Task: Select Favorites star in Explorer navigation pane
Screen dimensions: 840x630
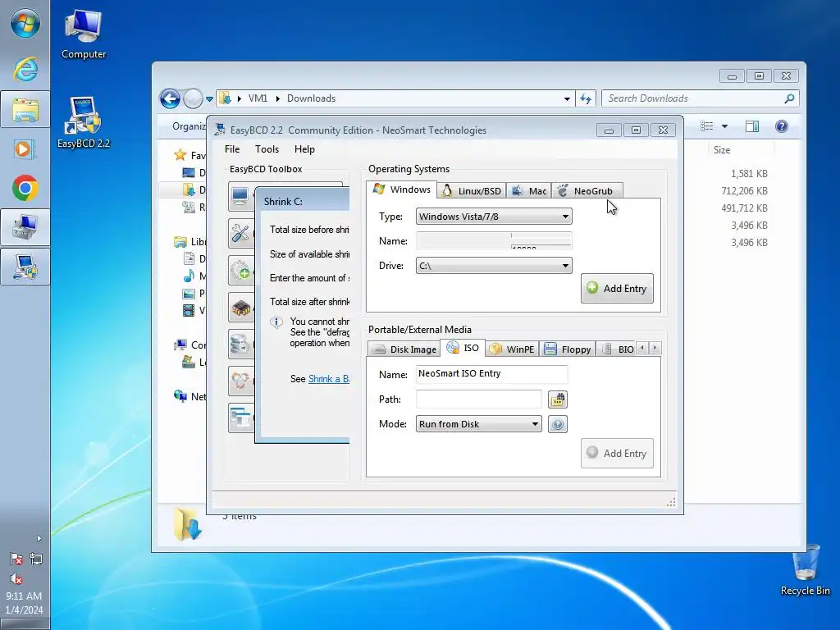Action: coord(180,155)
